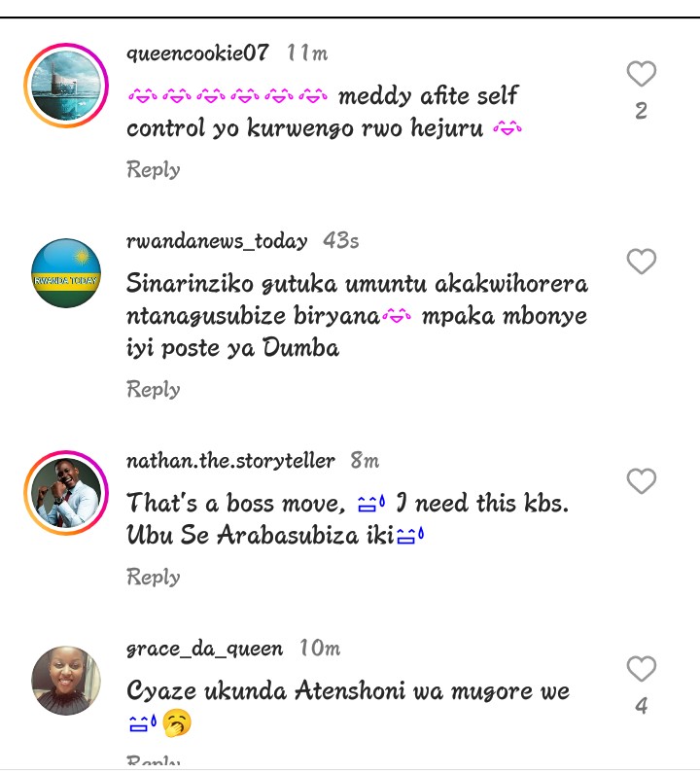Reply to grace_da_queen's comment

point(153,760)
